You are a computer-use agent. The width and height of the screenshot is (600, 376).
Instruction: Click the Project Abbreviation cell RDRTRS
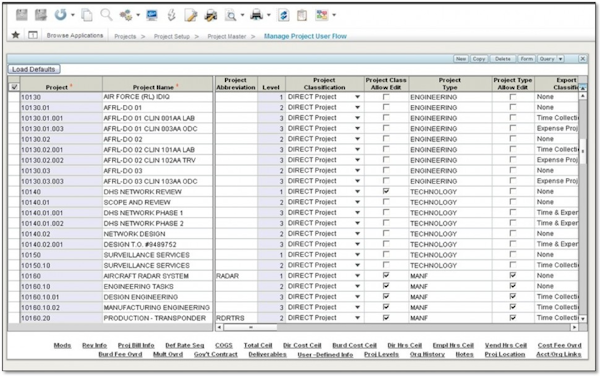[x=236, y=318]
